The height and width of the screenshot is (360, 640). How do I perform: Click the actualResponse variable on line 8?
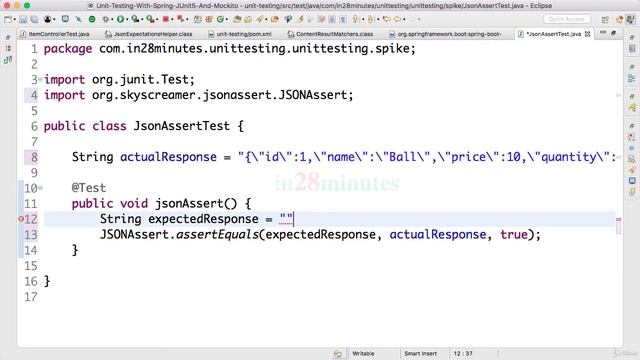(x=168, y=157)
